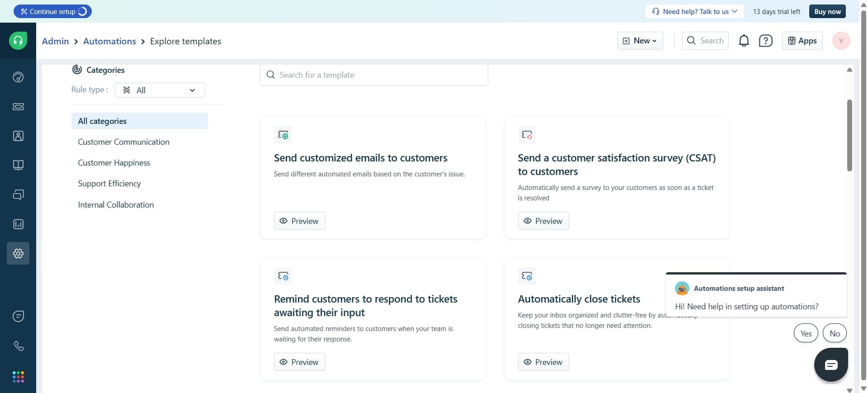This screenshot has width=868, height=393.
Task: Open the Solutions knowledge base book icon
Action: point(18,165)
